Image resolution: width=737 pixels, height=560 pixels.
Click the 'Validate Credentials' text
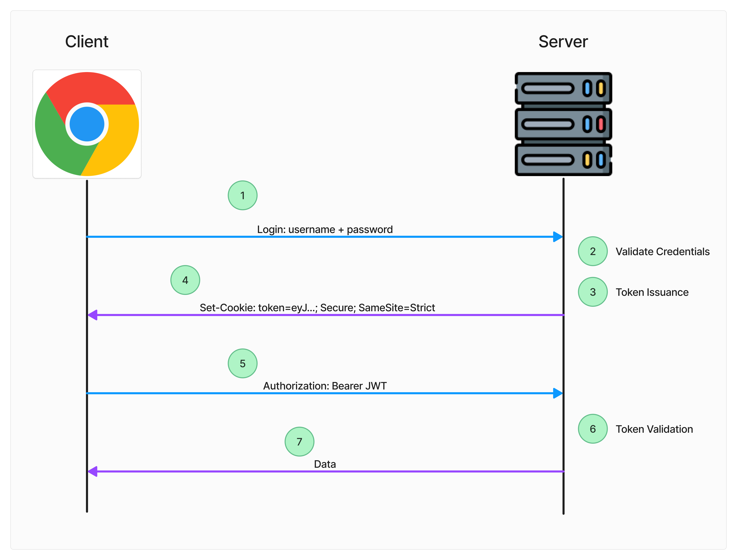[662, 252]
